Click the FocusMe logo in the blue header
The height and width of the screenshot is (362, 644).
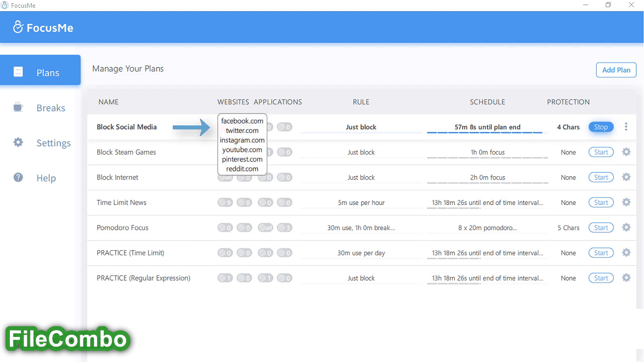43,27
